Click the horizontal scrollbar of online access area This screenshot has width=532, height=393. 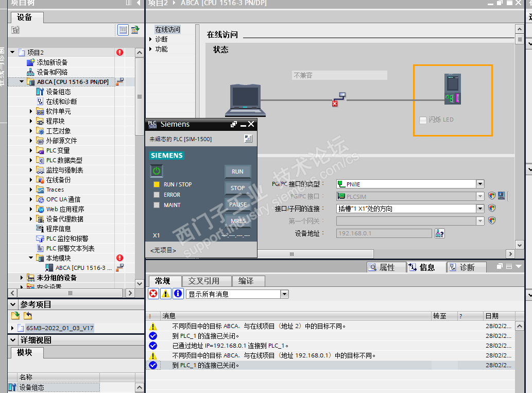click(x=316, y=254)
